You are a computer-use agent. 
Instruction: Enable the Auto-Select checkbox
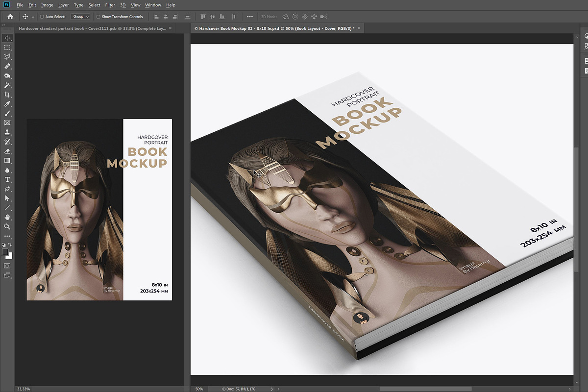coord(42,17)
